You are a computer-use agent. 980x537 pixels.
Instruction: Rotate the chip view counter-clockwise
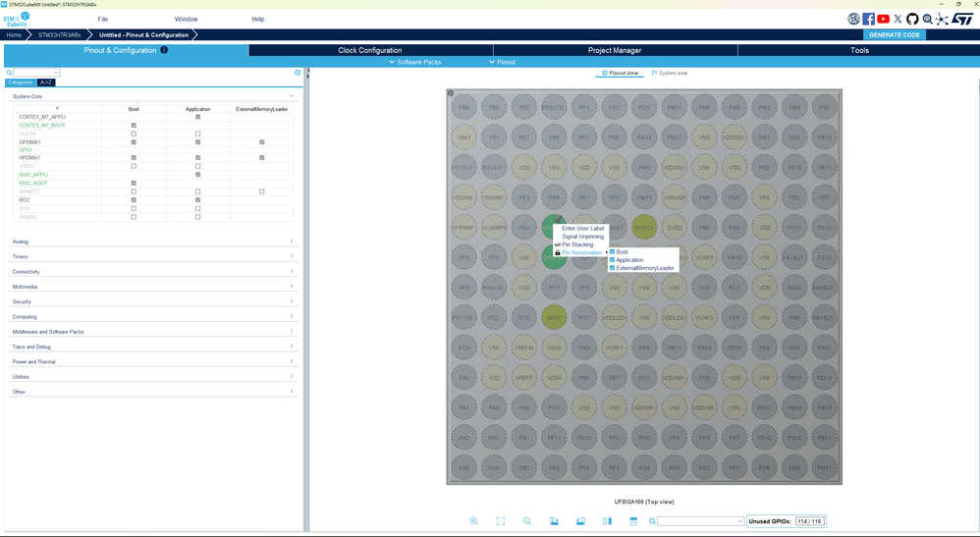pos(580,520)
